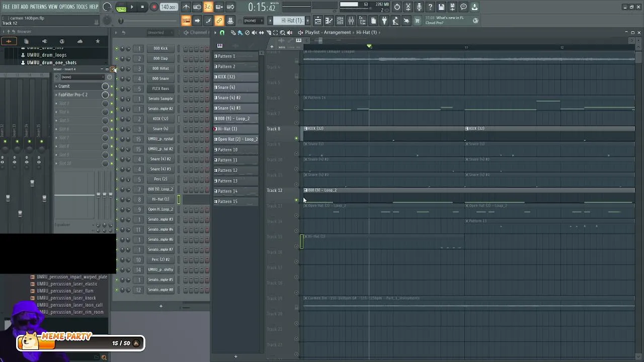Image resolution: width=644 pixels, height=362 pixels.
Task: Toggle Song/Pattern mode button
Action: click(121, 7)
